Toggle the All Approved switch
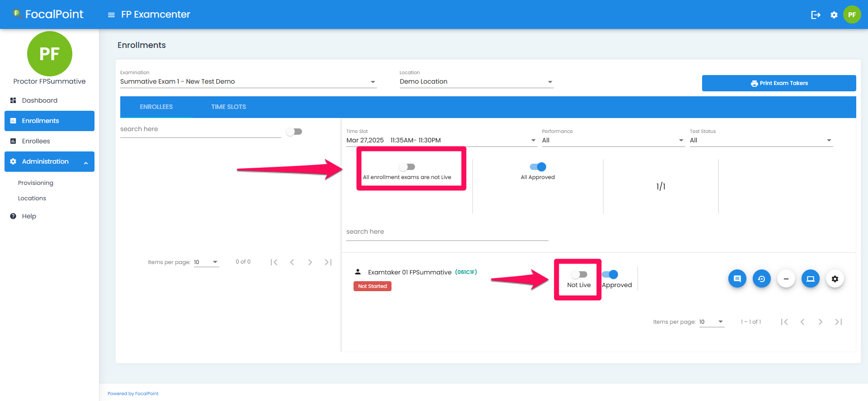868x401 pixels. click(x=538, y=167)
